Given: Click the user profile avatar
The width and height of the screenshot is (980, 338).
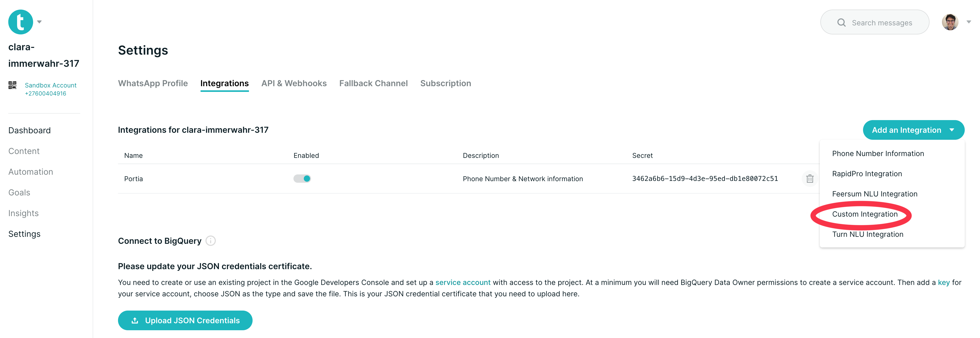Looking at the screenshot, I should coord(950,22).
